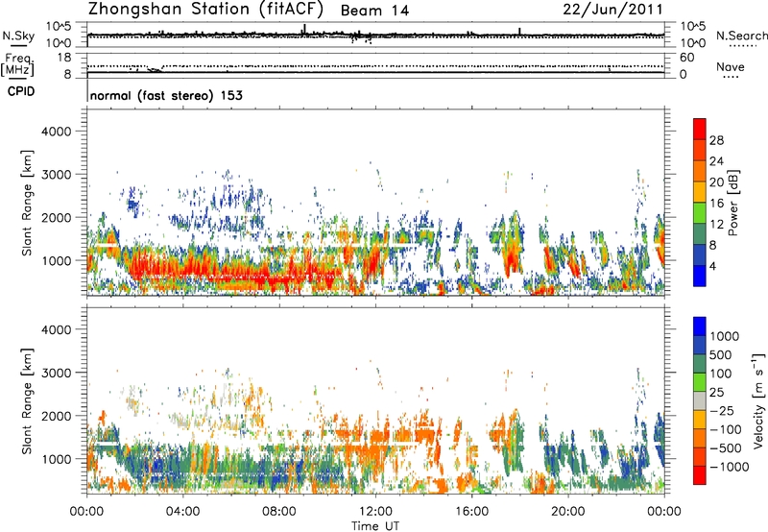
Task: Click the frequency trace panel
Action: [x=375, y=65]
